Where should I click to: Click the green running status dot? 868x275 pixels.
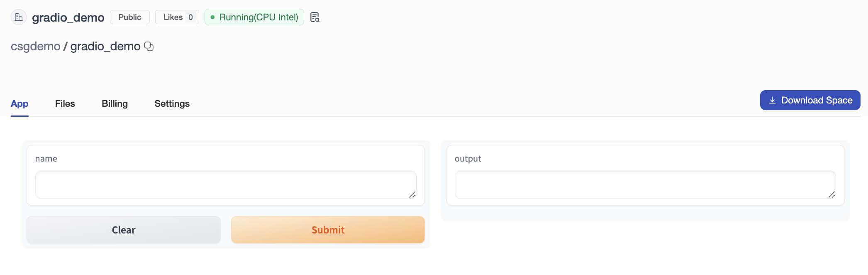click(x=213, y=17)
